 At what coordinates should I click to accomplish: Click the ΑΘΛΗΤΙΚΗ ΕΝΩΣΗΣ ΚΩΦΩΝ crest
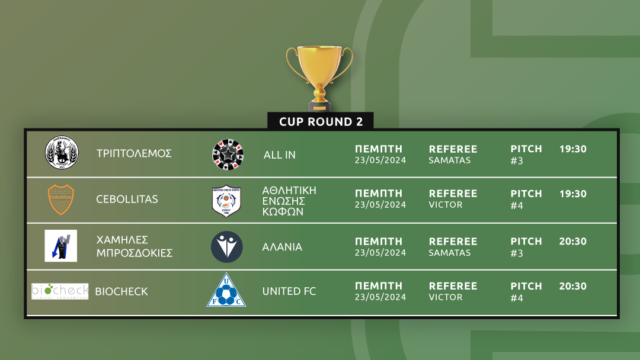227,201
